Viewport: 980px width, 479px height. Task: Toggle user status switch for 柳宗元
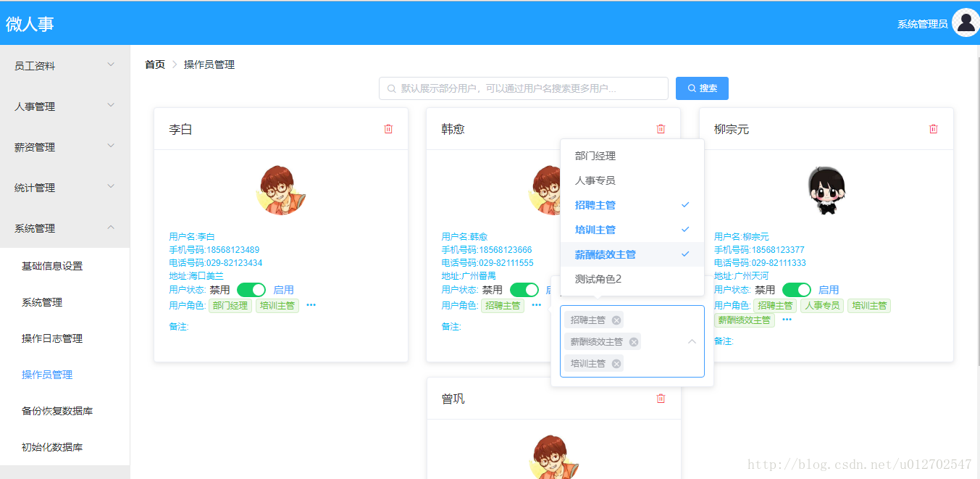(x=796, y=289)
